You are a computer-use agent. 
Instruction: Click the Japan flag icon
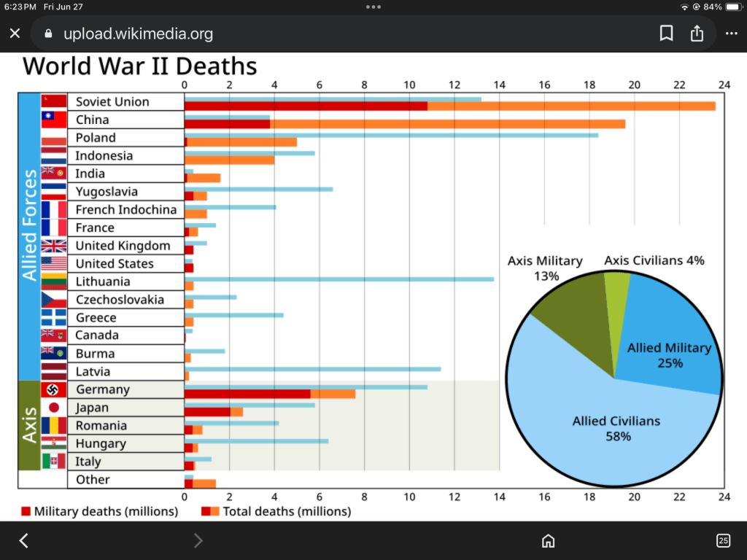pyautogui.click(x=54, y=408)
